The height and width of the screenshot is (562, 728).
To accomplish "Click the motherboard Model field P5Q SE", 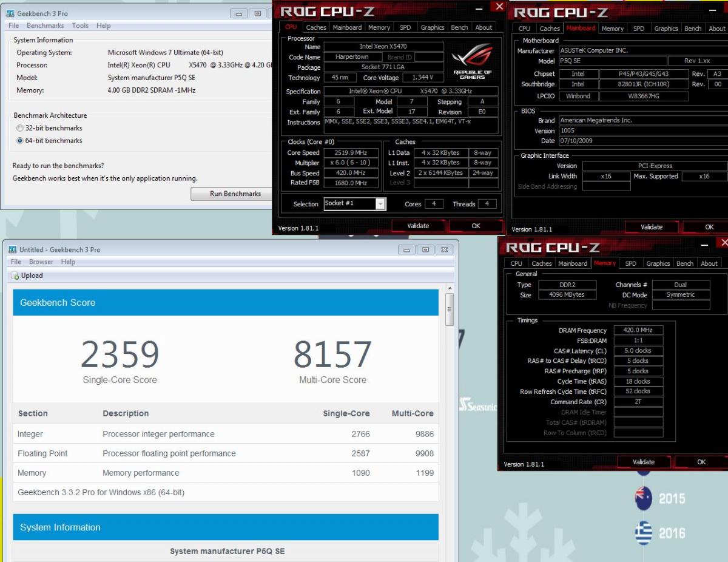I will (x=612, y=61).
